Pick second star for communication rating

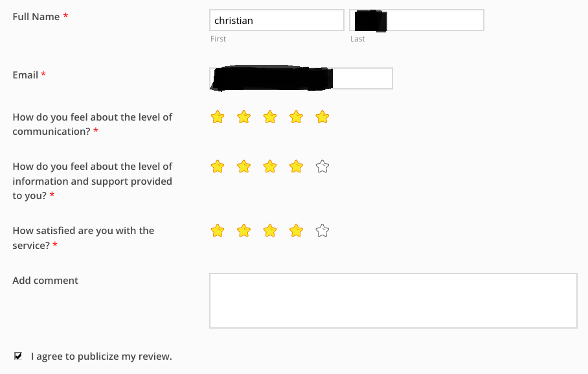click(x=243, y=117)
